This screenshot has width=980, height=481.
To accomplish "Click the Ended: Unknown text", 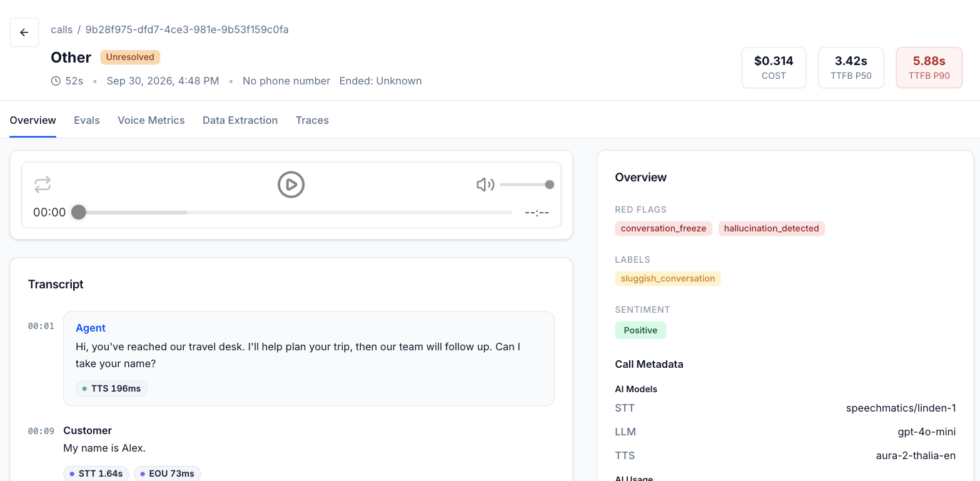I will pyautogui.click(x=380, y=81).
